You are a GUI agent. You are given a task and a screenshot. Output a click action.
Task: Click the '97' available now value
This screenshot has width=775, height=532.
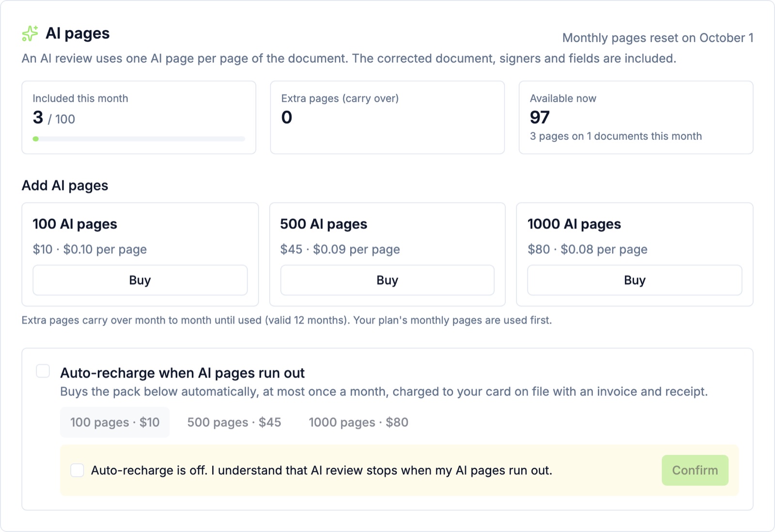pos(540,117)
